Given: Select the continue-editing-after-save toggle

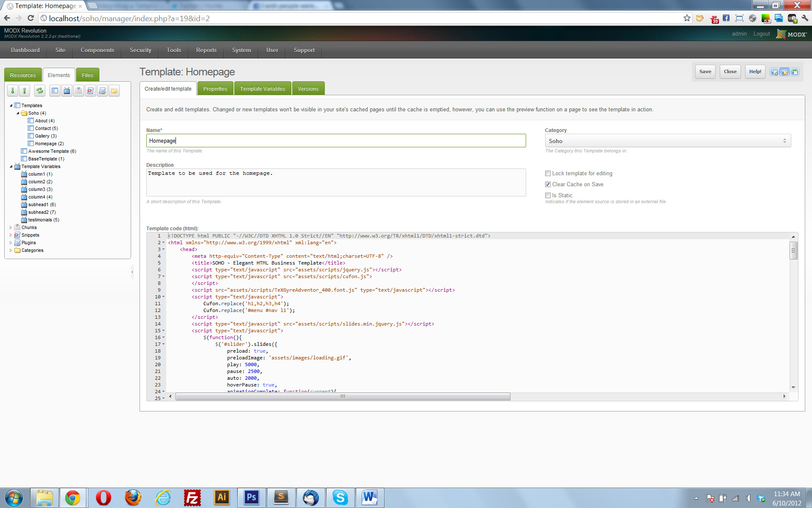Looking at the screenshot, I should pos(785,72).
